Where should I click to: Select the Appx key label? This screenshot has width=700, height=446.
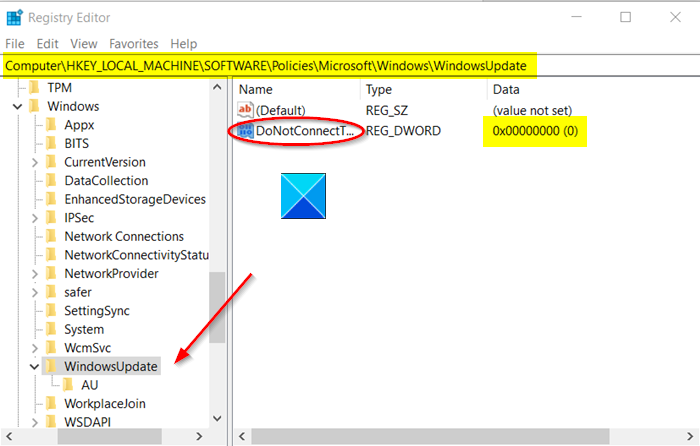79,125
